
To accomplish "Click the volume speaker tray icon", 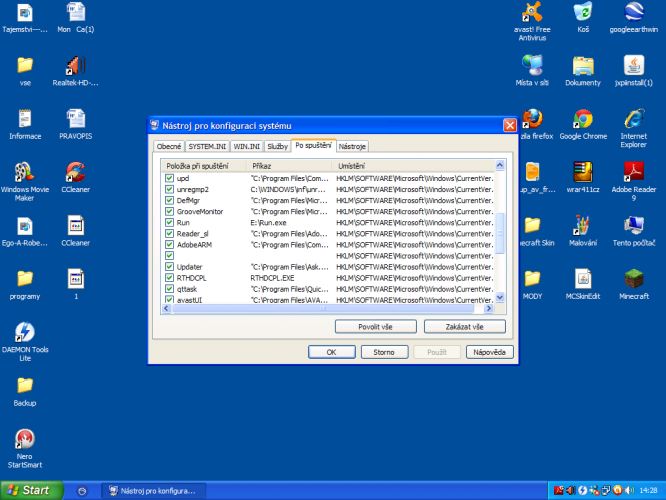I will click(629, 491).
